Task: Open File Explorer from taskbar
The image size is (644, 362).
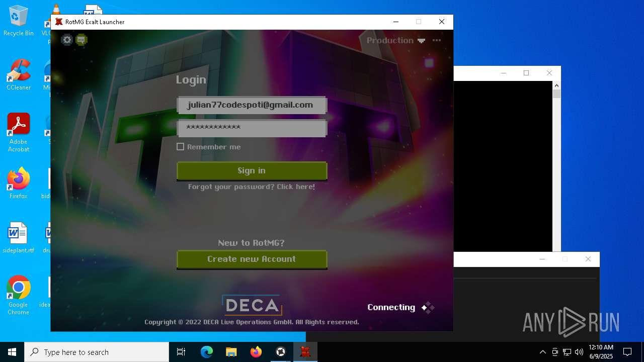Action: click(x=231, y=352)
